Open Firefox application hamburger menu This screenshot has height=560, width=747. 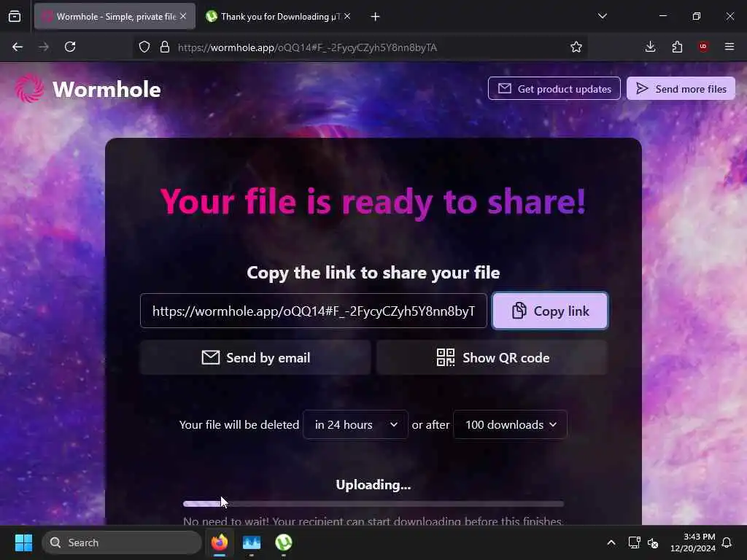tap(729, 47)
